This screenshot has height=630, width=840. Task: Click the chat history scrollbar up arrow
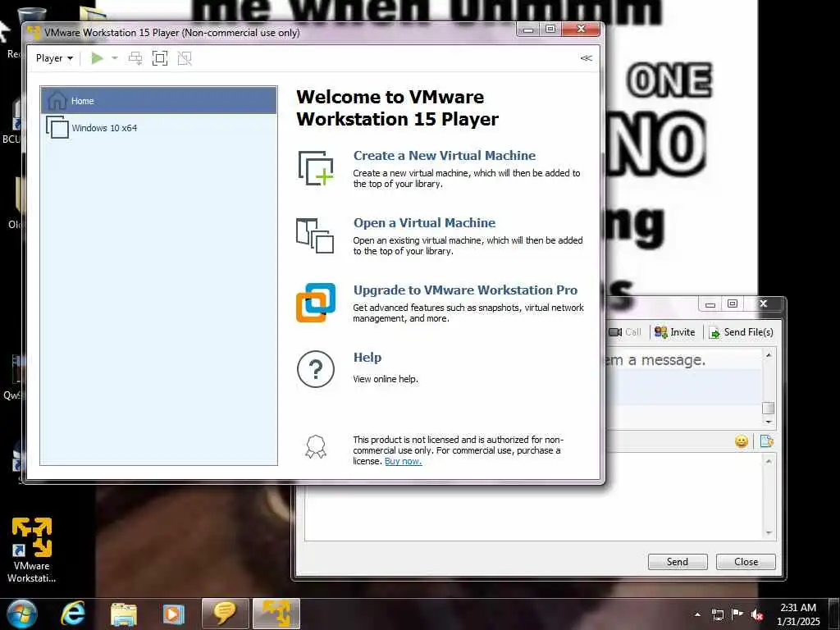click(769, 354)
